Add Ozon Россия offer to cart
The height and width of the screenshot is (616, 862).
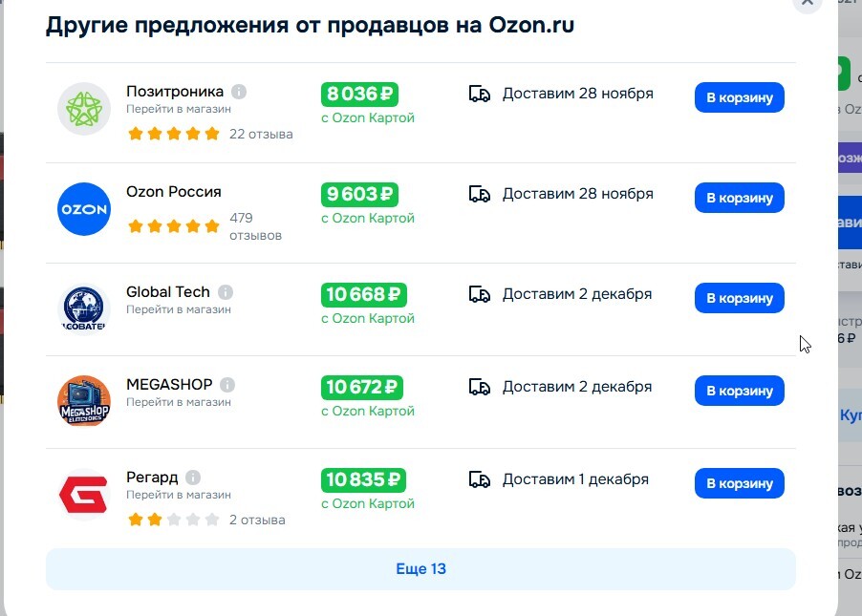[739, 198]
